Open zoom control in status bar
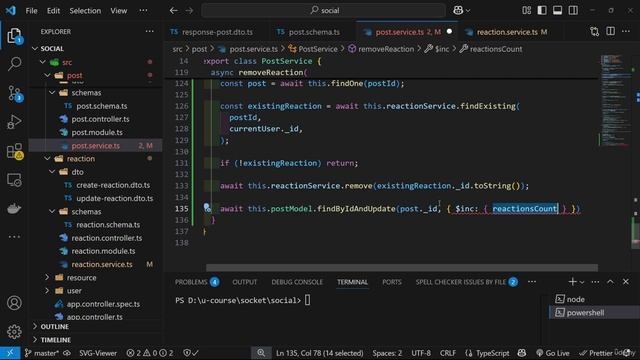This screenshot has height=360, width=640. [261, 353]
